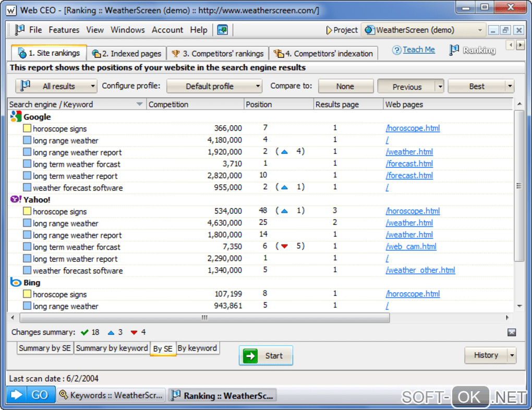Click the green checkmark in Changes summary
This screenshot has height=410, width=532.
coord(85,332)
